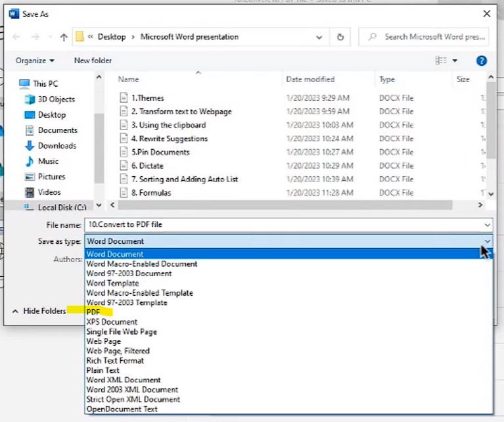Open 3D Objects in navigation pane
This screenshot has width=504, height=422.
pyautogui.click(x=50, y=99)
